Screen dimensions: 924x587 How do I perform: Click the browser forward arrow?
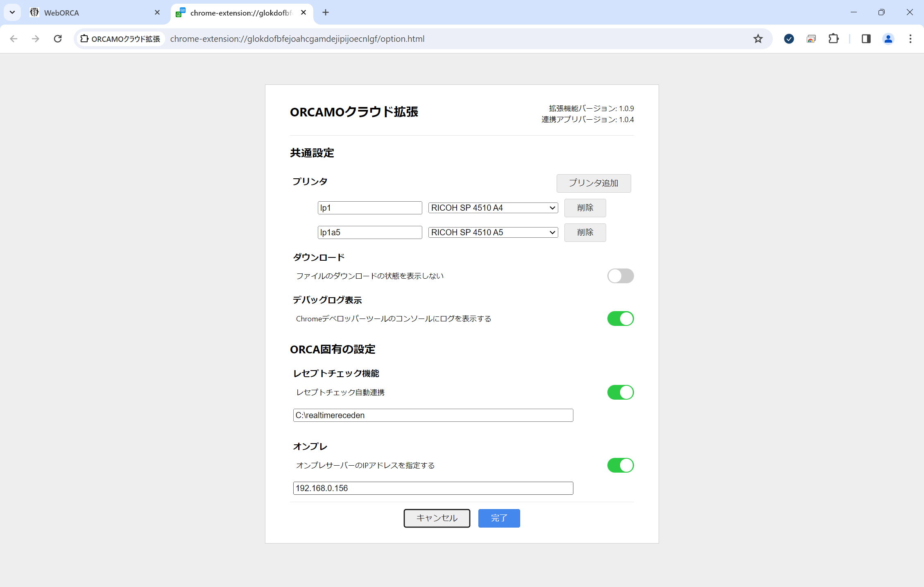tap(36, 39)
